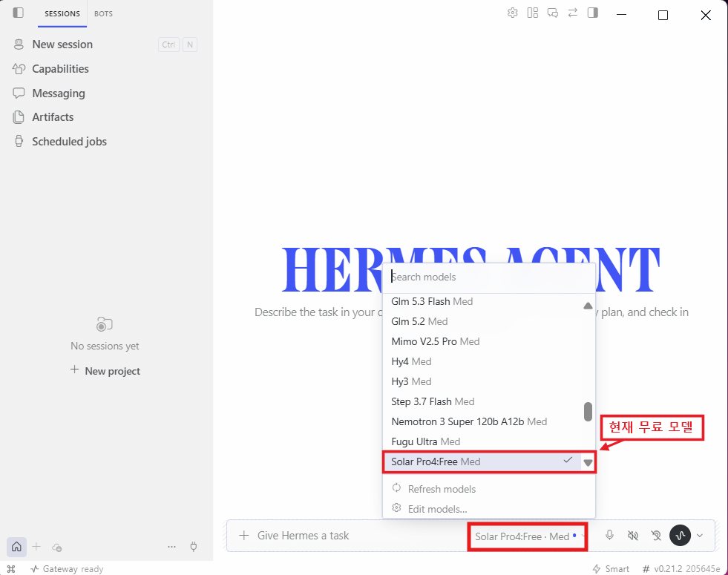Screen dimensions: 728x575
Task: Open the settings gear in title bar
Action: [512, 13]
